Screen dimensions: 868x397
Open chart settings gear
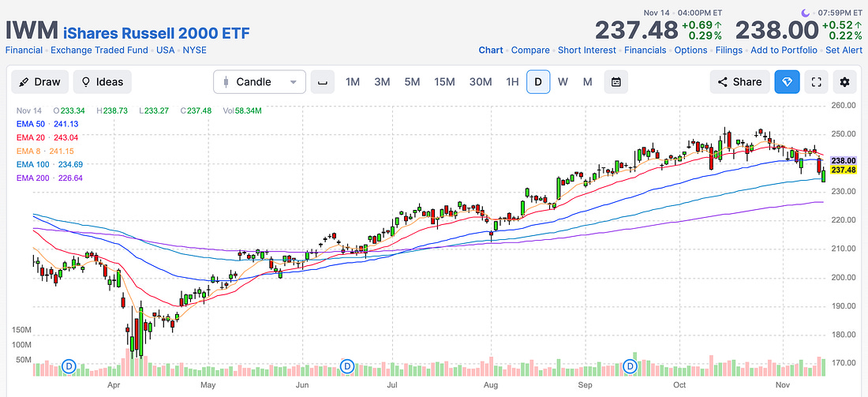[x=844, y=82]
